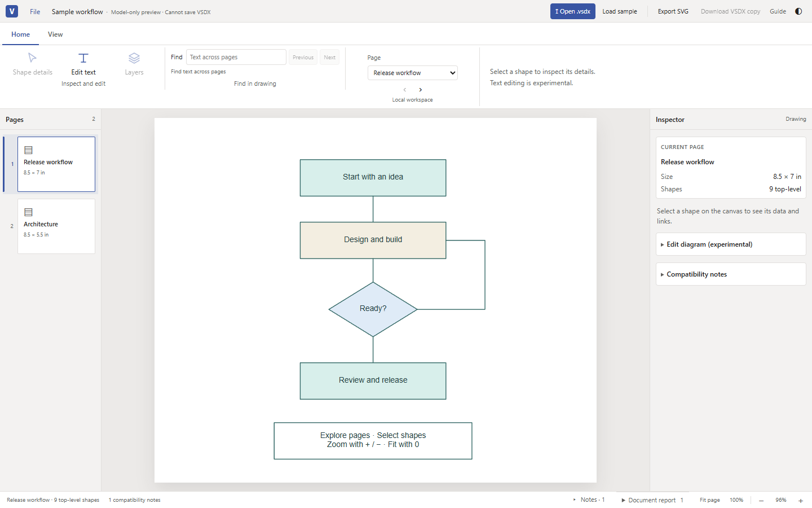Click the Find text across pages field
This screenshot has height=508, width=812.
236,57
